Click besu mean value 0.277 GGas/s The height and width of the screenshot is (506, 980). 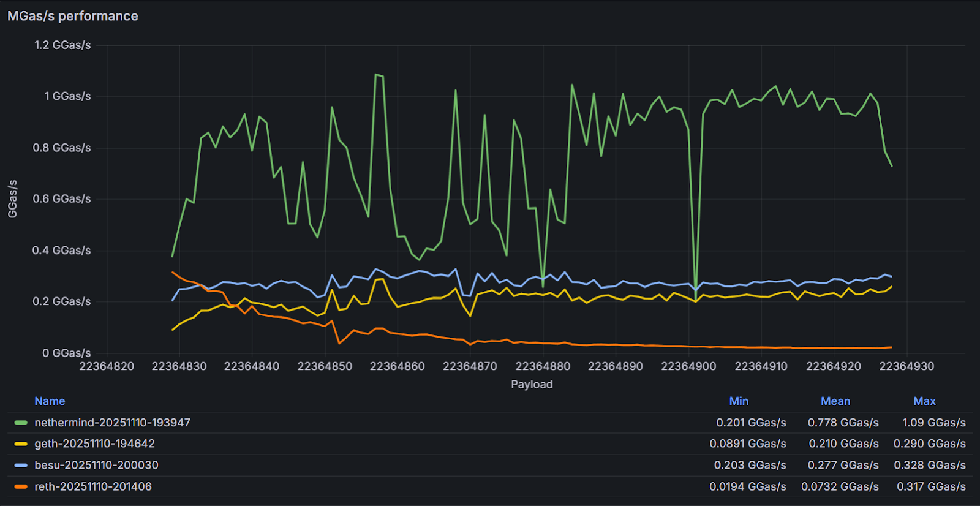(x=843, y=465)
